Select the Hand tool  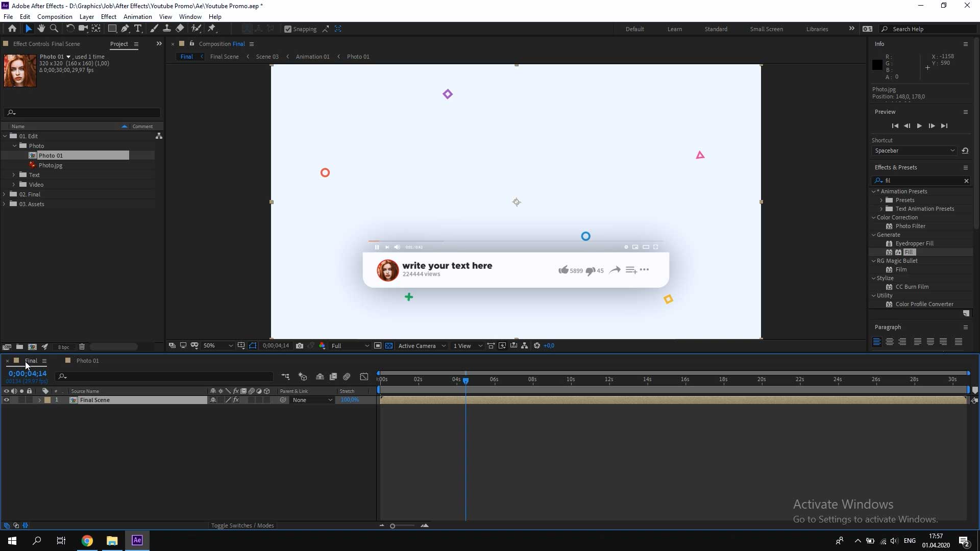pos(41,29)
